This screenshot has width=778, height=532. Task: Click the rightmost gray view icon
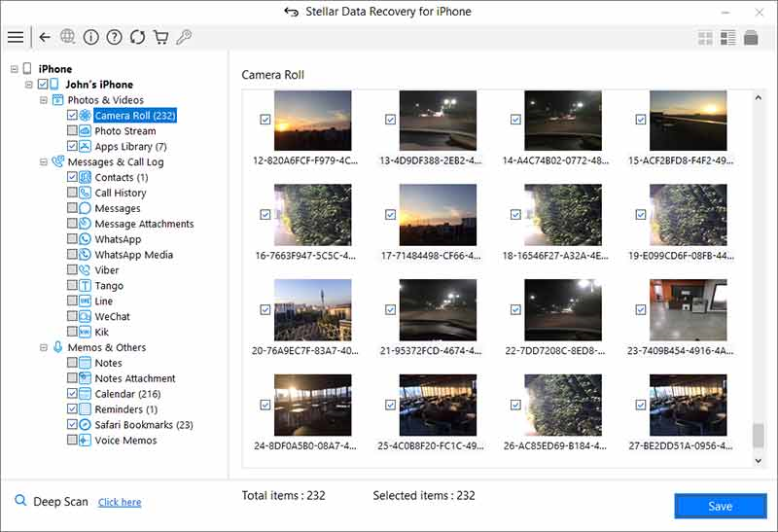751,38
